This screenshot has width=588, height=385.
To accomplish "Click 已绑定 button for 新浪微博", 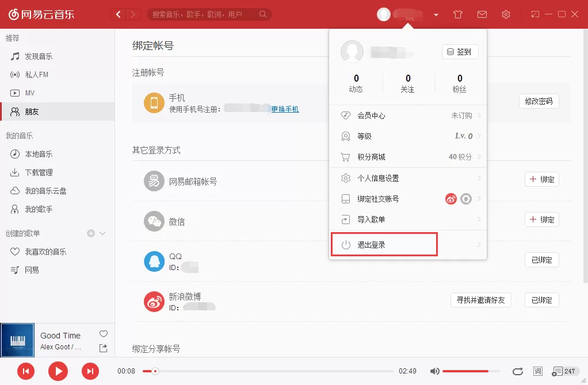I will tap(542, 300).
